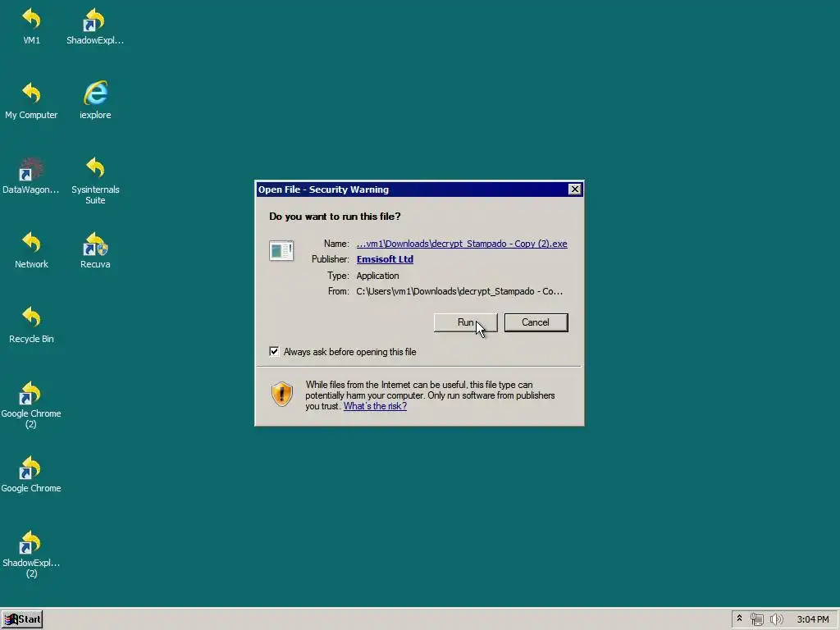Open the decrypt_Stampado file name link
840x630 pixels.
(x=462, y=244)
